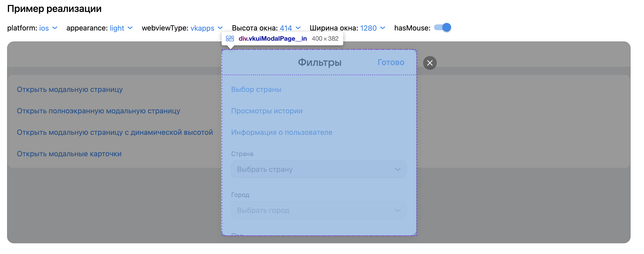The height and width of the screenshot is (254, 644).
Task: Change window width by opening the 1280 dropdown
Action: (x=368, y=28)
